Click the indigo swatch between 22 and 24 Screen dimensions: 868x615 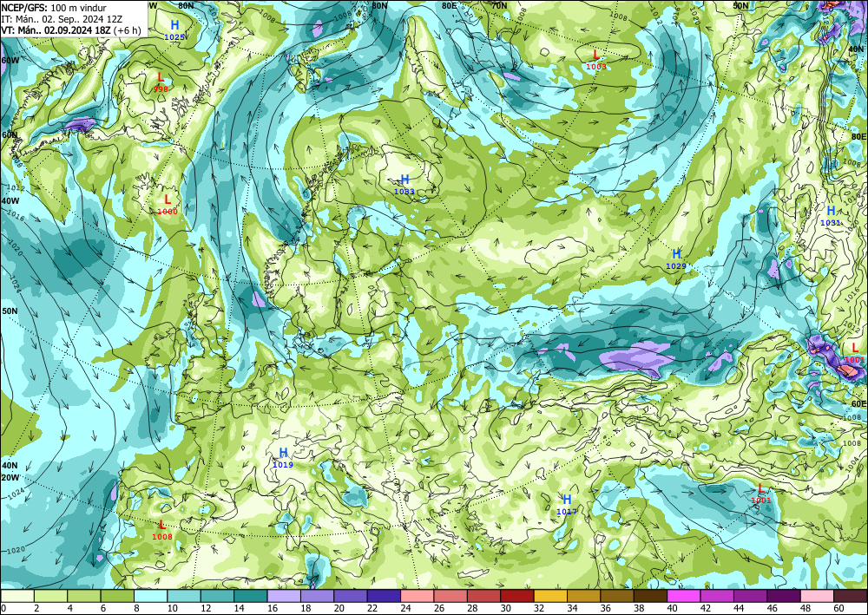pos(384,596)
